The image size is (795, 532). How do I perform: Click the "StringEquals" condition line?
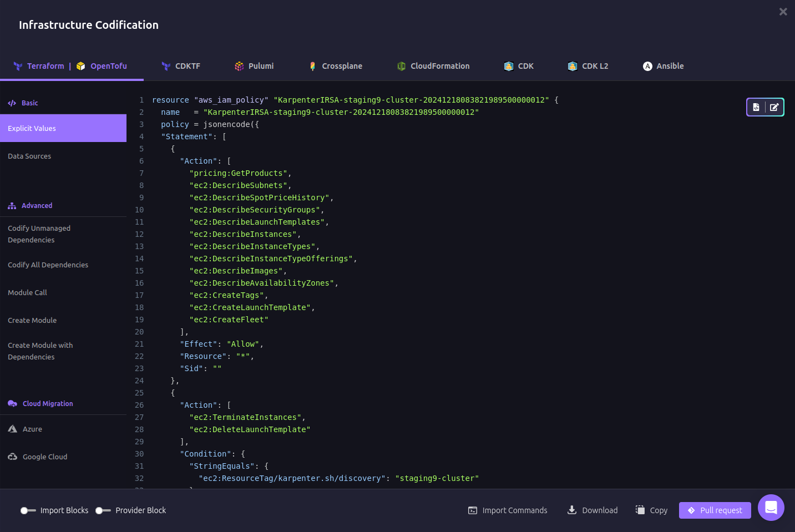[x=229, y=466]
